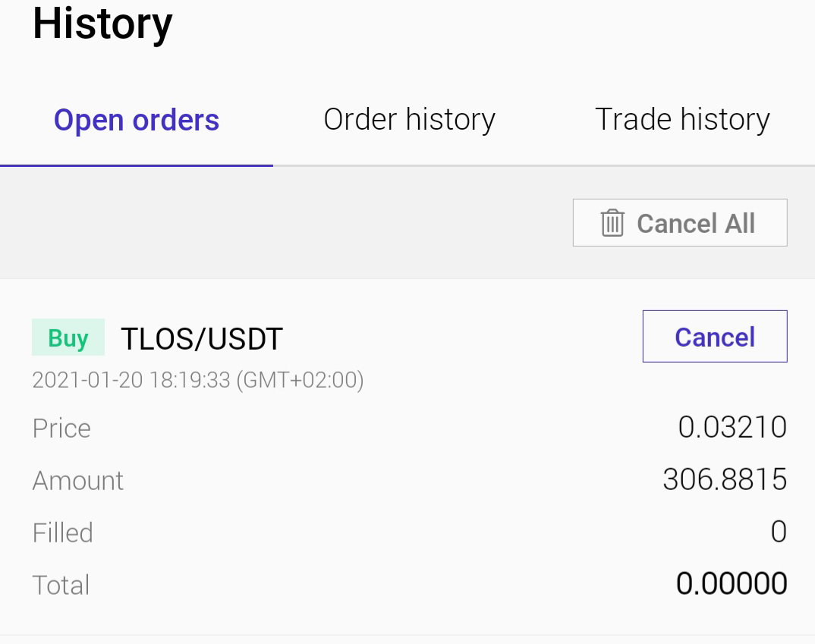Go to the Trade history tab
The image size is (815, 644).
[682, 120]
